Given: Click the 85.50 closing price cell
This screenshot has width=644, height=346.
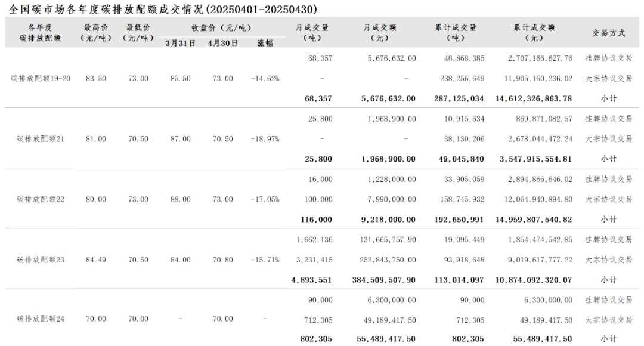Looking at the screenshot, I should click(180, 79).
